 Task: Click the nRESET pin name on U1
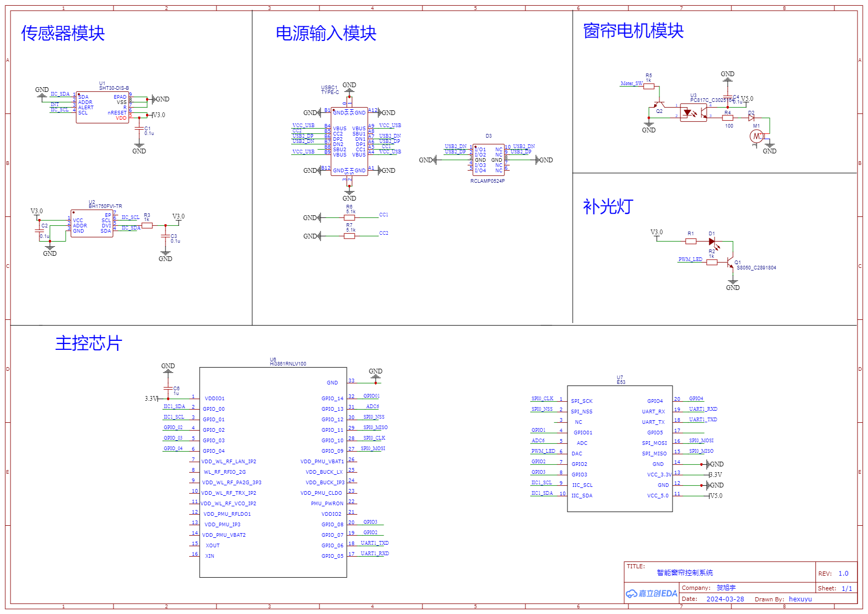tap(117, 113)
